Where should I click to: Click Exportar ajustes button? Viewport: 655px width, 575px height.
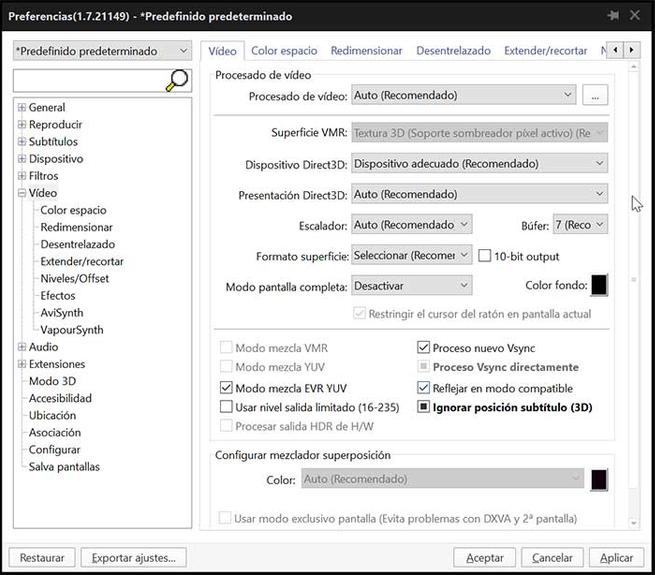134,557
